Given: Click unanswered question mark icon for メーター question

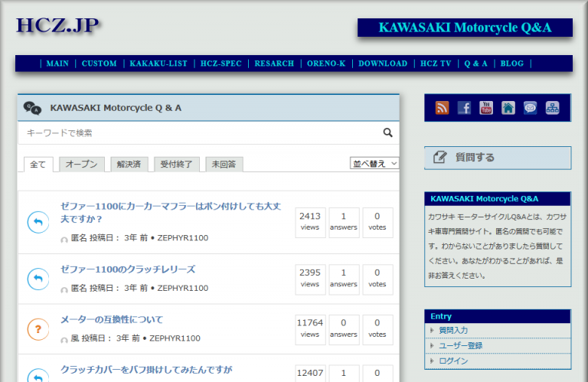Looking at the screenshot, I should pyautogui.click(x=38, y=329).
